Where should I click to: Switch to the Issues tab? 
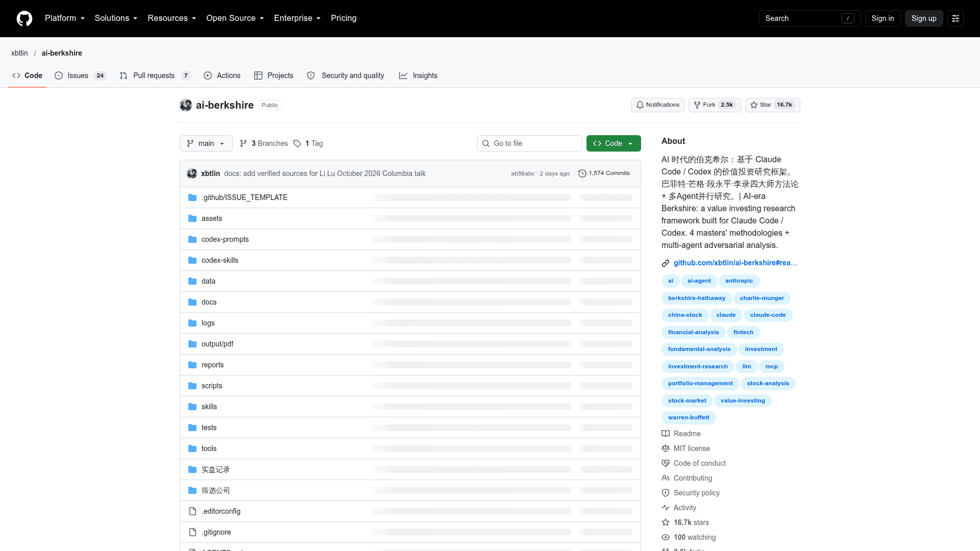tap(81, 76)
